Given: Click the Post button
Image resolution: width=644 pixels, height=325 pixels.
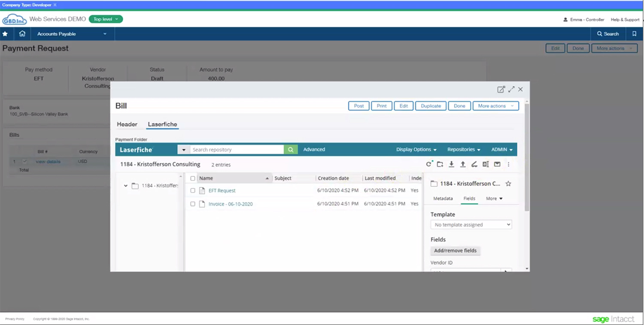Looking at the screenshot, I should [359, 106].
